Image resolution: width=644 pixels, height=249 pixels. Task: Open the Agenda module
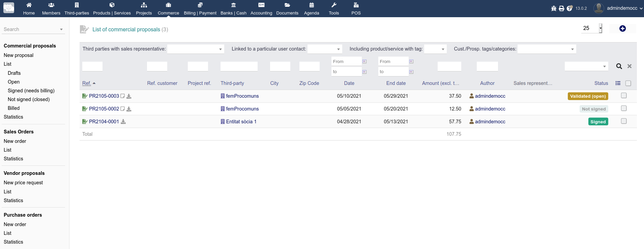pos(312,9)
